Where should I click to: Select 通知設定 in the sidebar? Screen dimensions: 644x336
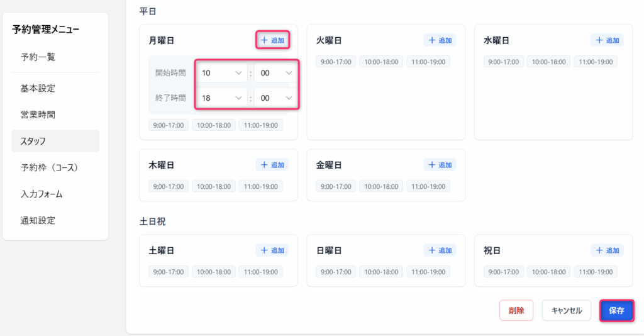tap(38, 220)
